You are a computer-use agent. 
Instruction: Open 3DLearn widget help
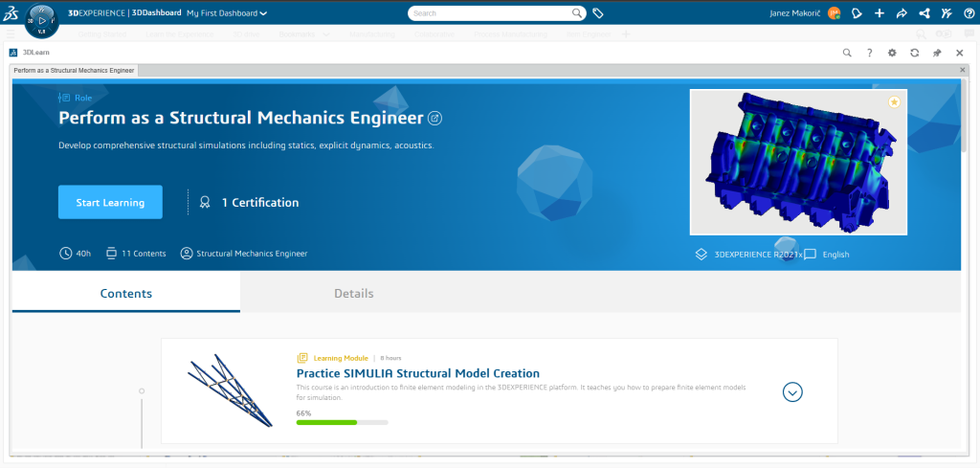click(869, 53)
